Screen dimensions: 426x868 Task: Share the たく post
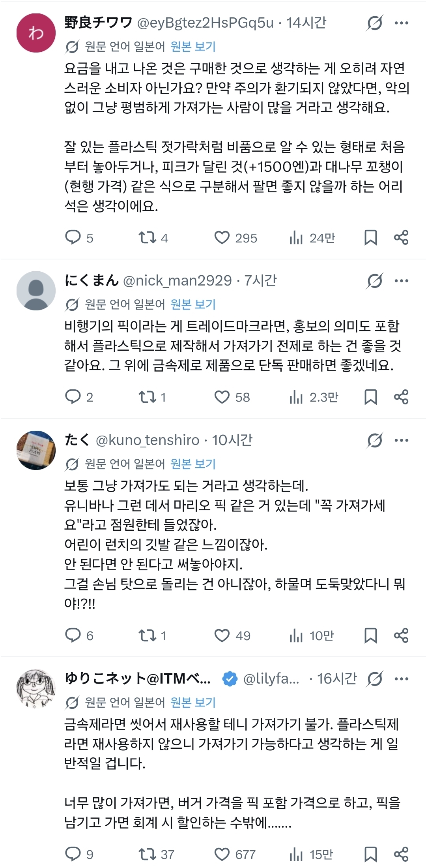pos(401,635)
